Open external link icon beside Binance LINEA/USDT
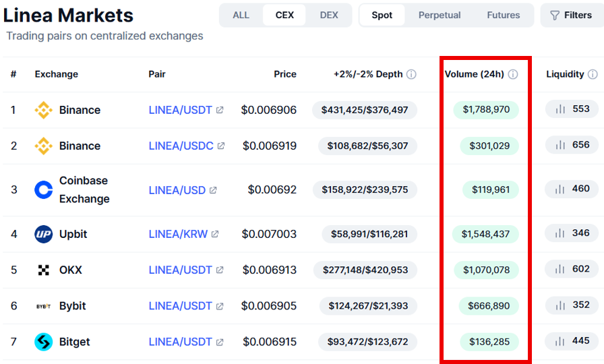Screen dimensions: 604x364 point(220,110)
